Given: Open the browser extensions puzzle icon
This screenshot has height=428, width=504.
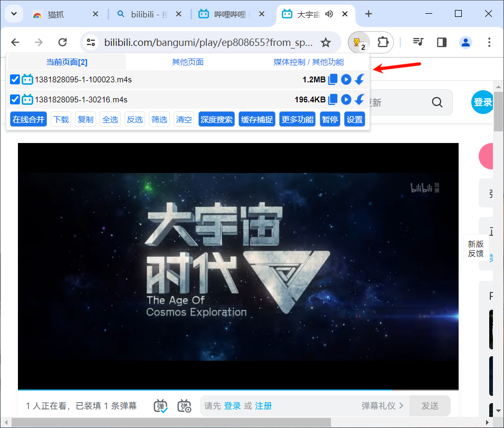Looking at the screenshot, I should click(x=383, y=42).
